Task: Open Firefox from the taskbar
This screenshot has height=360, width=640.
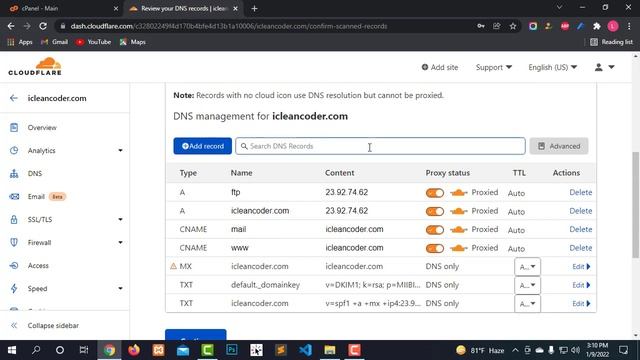Action: 134,350
